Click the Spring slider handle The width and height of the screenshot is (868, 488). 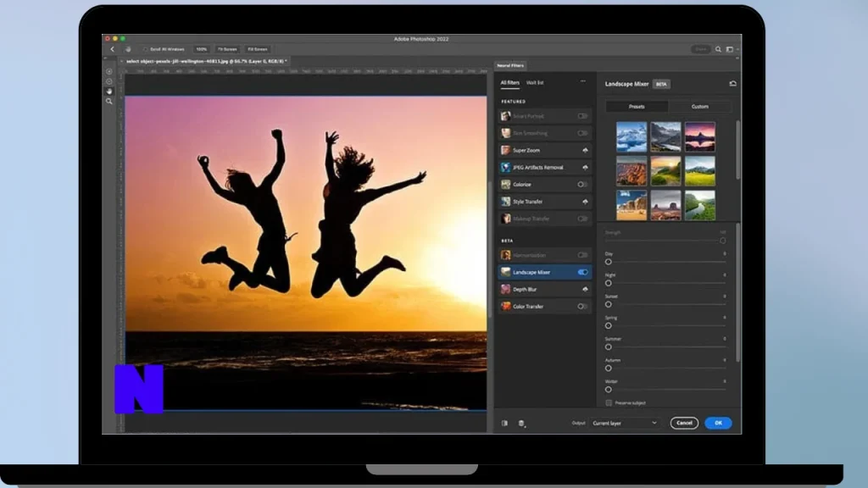609,326
